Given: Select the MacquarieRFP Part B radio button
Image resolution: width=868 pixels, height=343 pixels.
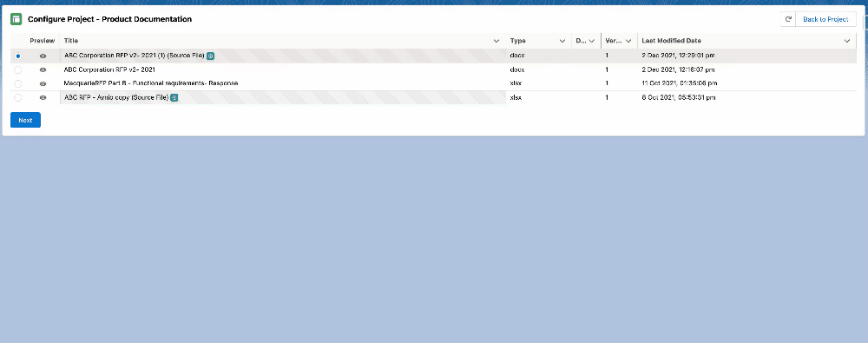Looking at the screenshot, I should tap(18, 83).
